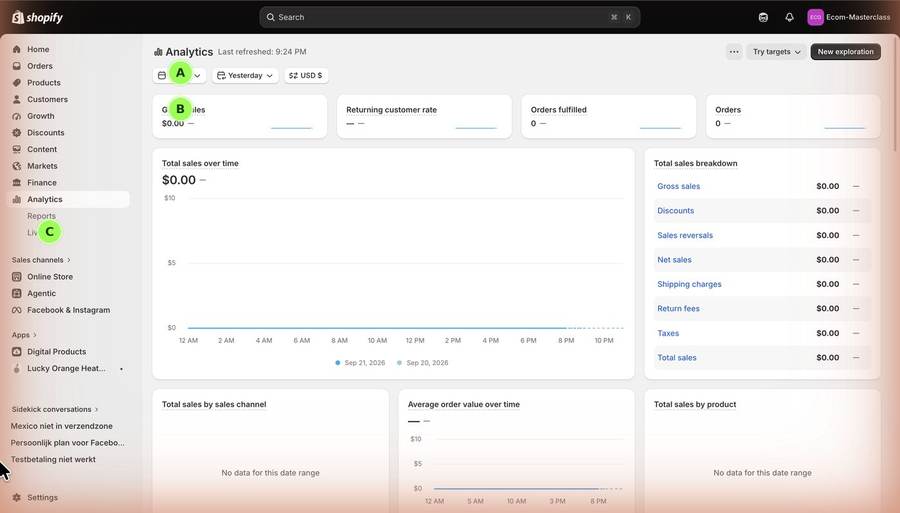The height and width of the screenshot is (513, 900).
Task: Click the Analytics bar chart heading icon
Action: pyautogui.click(x=158, y=52)
